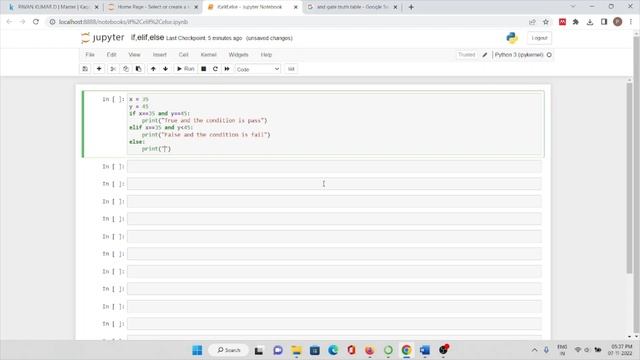Restart the kernel with circular arrow icon
Screen dimensions: 640x360
(215, 69)
